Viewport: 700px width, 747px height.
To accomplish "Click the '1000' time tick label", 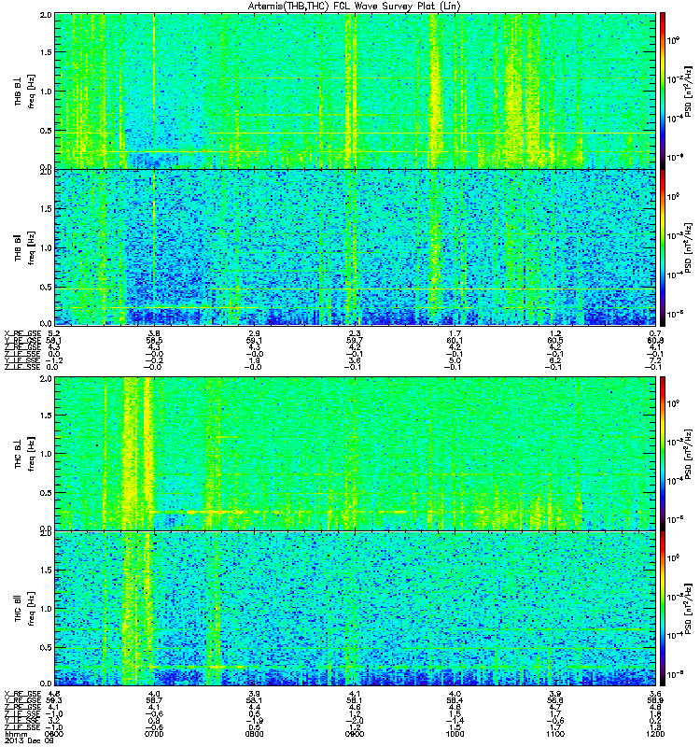I will click(x=455, y=734).
